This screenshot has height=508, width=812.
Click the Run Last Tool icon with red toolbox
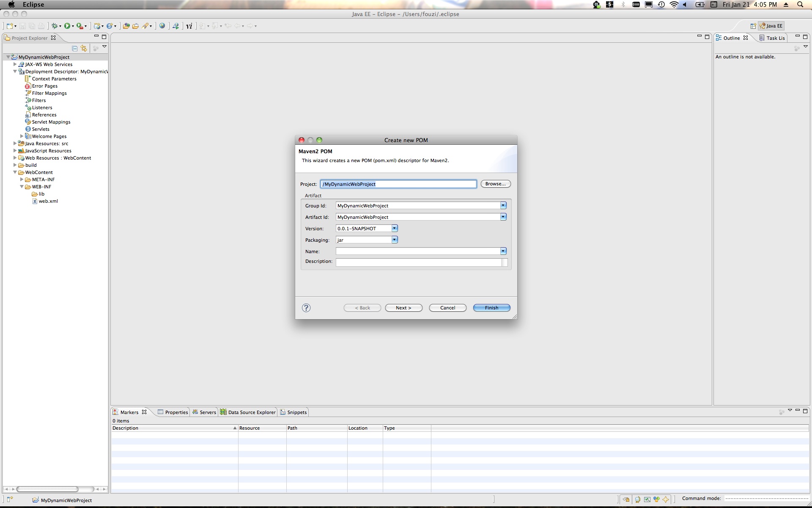(x=79, y=26)
